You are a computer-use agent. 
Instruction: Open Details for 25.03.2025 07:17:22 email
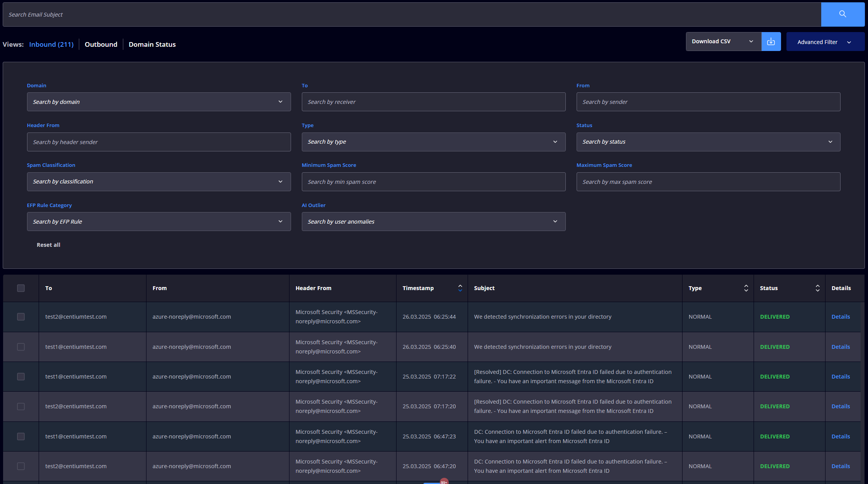841,377
